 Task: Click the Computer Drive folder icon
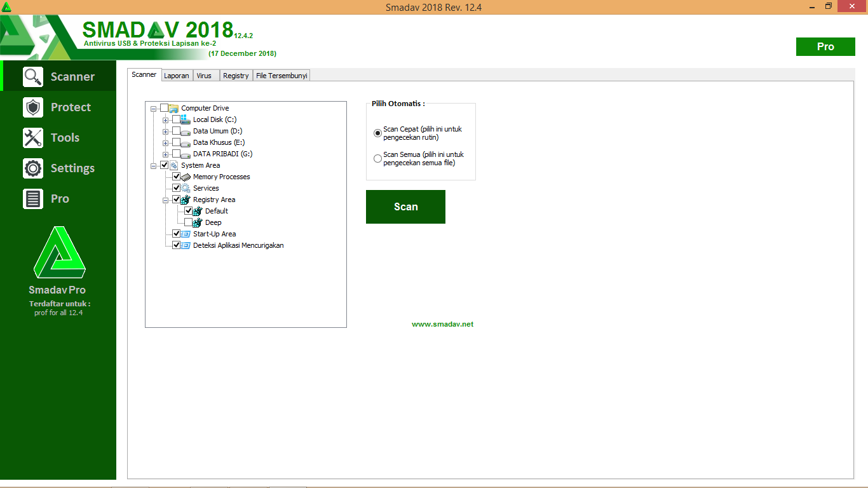click(174, 108)
